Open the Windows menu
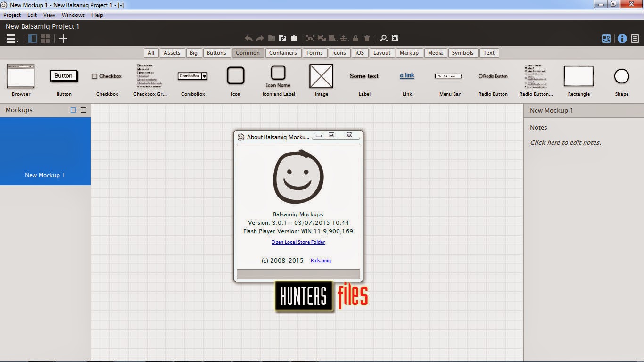Image resolution: width=644 pixels, height=362 pixels. [73, 15]
